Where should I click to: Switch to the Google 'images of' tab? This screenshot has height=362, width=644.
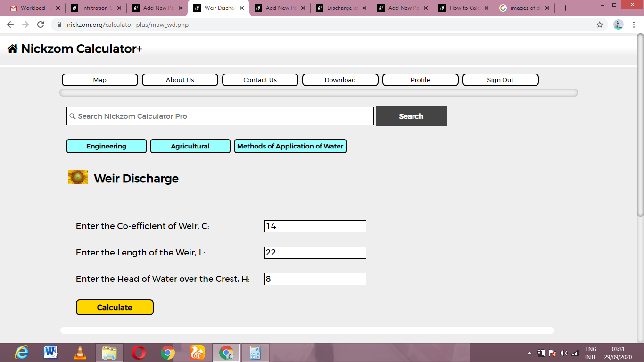(x=525, y=8)
